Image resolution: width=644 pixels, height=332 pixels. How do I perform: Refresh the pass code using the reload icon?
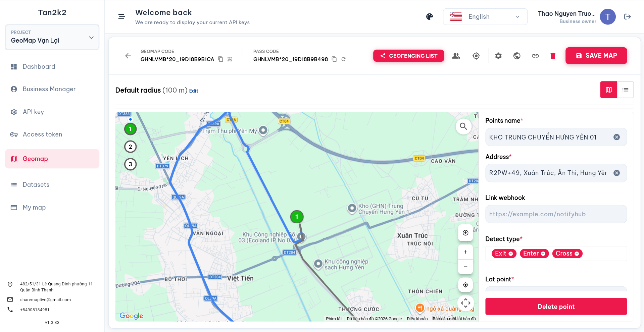click(343, 59)
